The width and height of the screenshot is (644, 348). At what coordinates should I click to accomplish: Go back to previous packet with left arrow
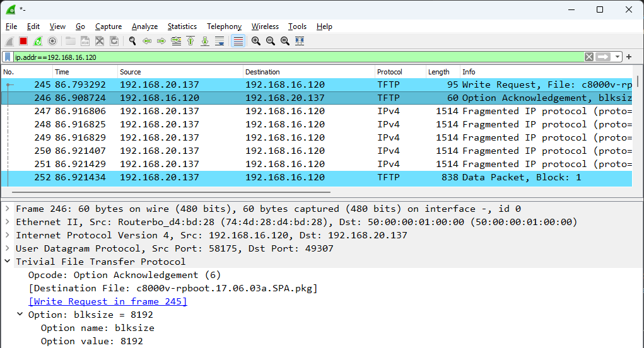coord(146,41)
